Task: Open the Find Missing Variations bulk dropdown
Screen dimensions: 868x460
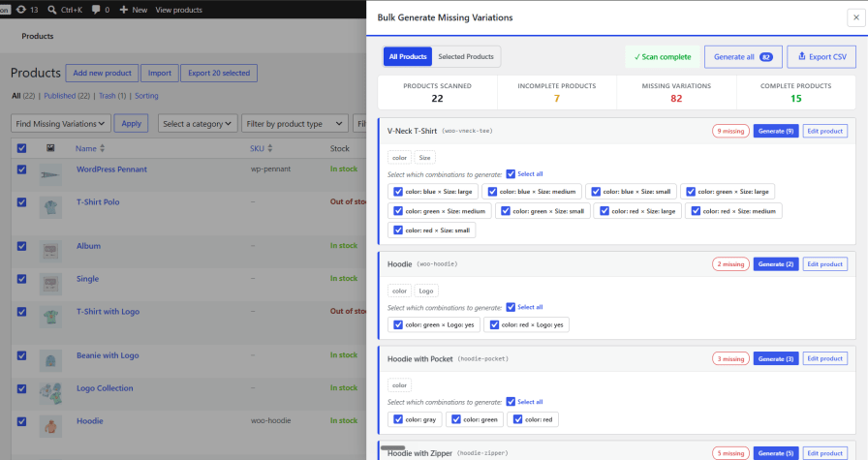Action: pos(61,123)
